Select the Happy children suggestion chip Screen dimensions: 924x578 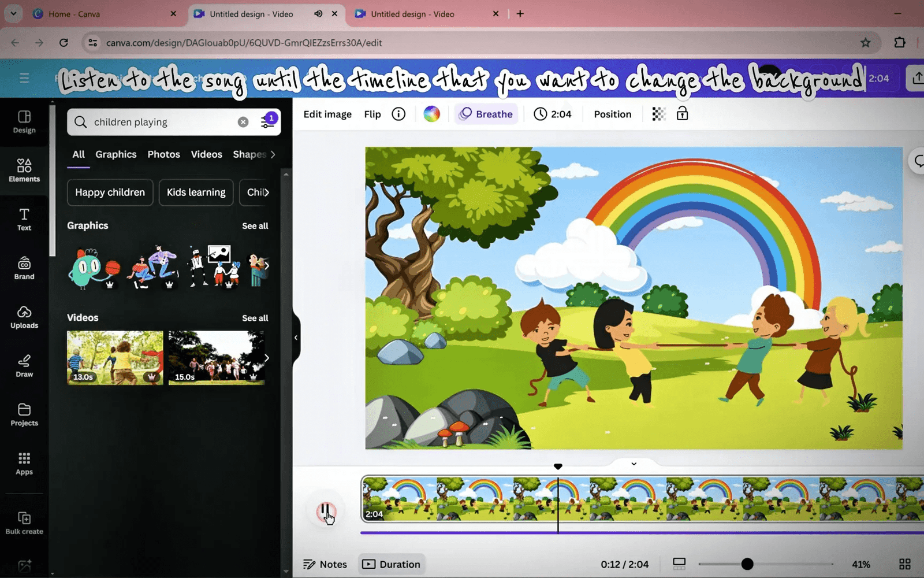pos(110,192)
